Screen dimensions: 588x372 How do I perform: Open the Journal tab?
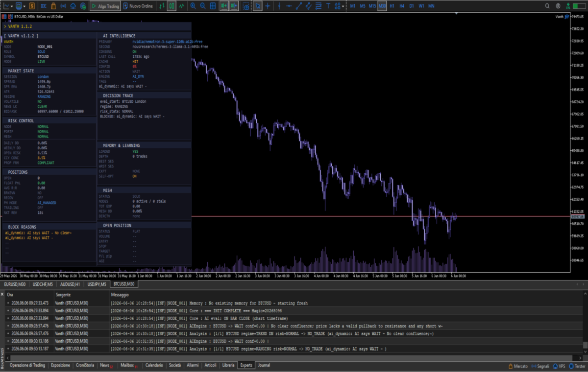pyautogui.click(x=264, y=365)
